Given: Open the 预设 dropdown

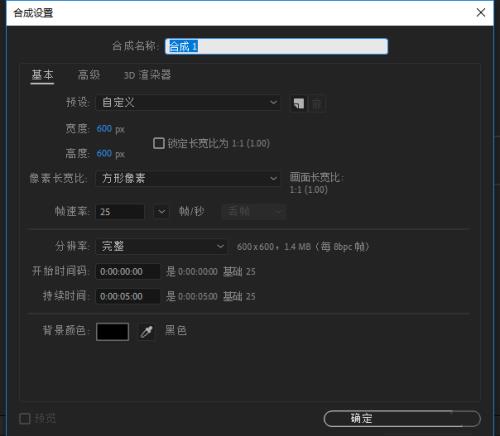Looking at the screenshot, I should (x=188, y=102).
